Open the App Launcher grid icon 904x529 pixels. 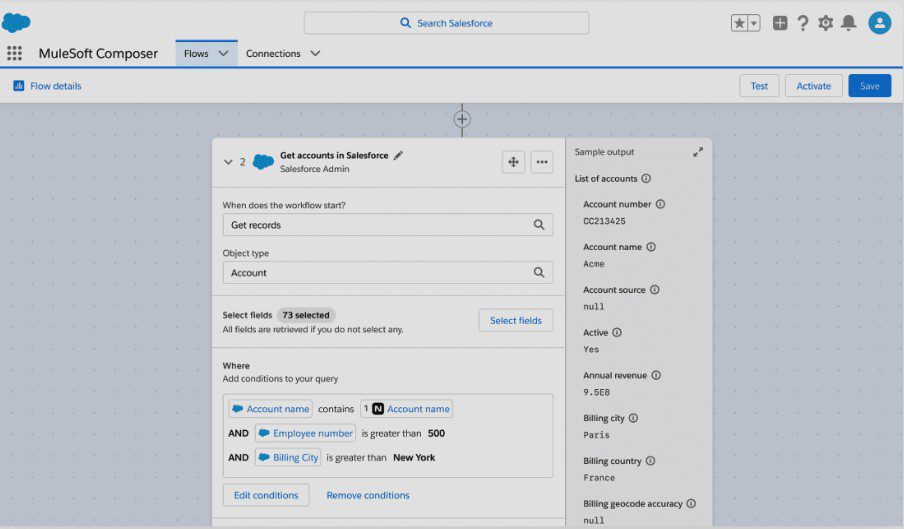(14, 54)
